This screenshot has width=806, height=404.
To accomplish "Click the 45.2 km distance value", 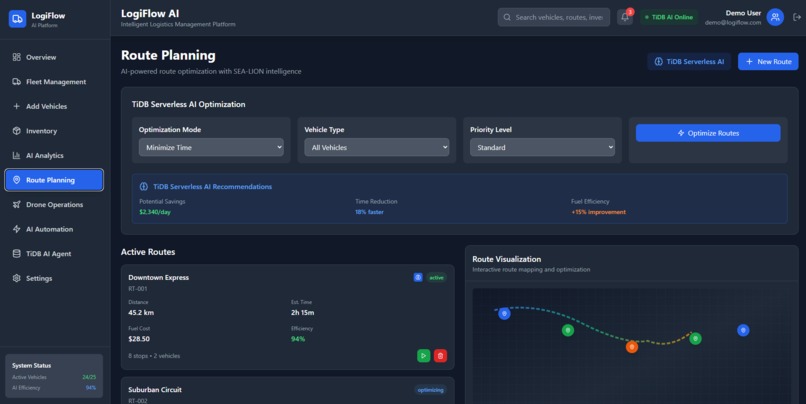I will pos(141,313).
